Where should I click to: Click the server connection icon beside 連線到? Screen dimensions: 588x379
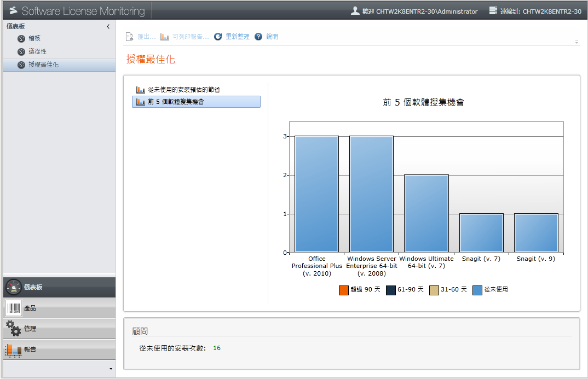click(493, 10)
